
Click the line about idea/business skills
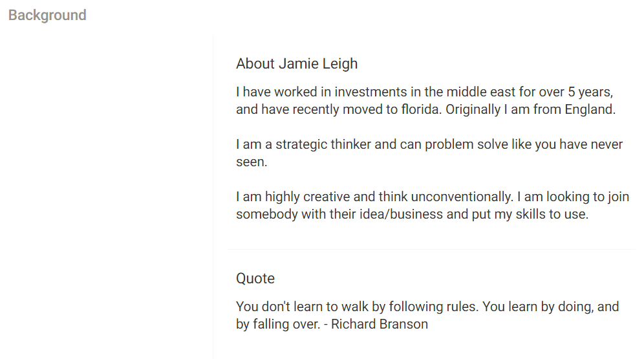[412, 214]
